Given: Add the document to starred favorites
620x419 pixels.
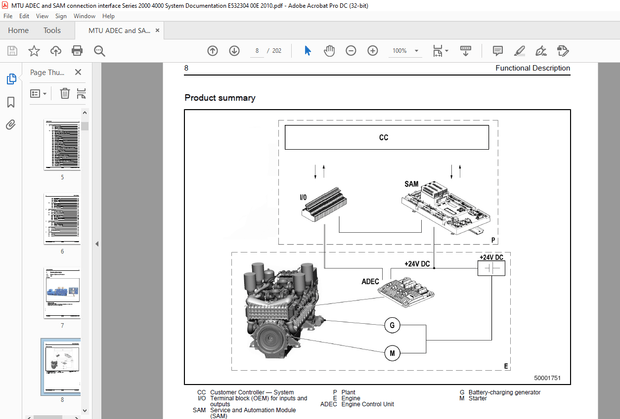Looking at the screenshot, I should pyautogui.click(x=34, y=51).
